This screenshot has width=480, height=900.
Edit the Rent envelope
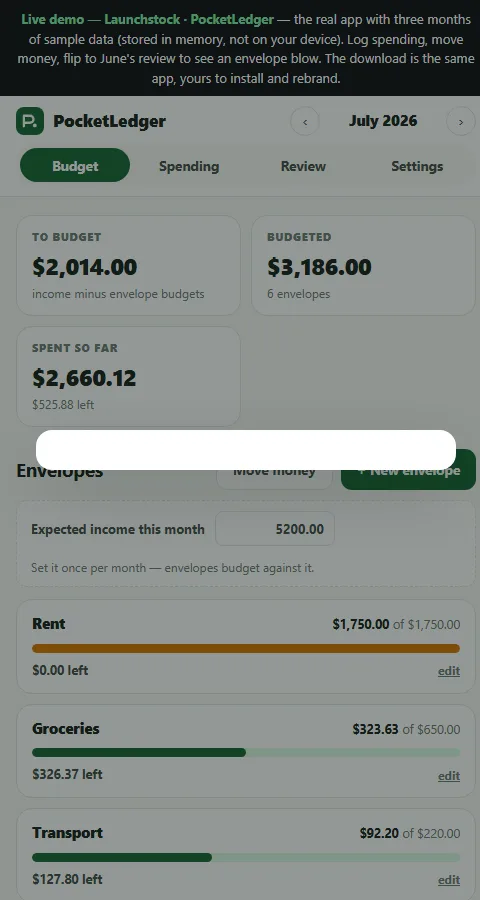pos(449,671)
